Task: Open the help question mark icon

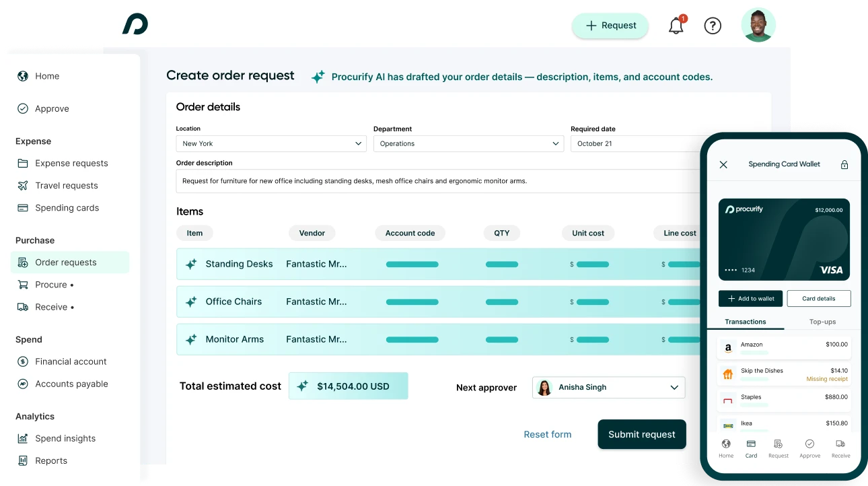Action: [713, 26]
